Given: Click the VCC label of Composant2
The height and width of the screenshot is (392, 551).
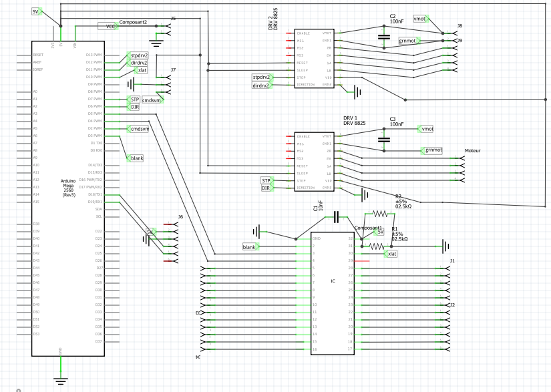Looking at the screenshot, I should [108, 26].
